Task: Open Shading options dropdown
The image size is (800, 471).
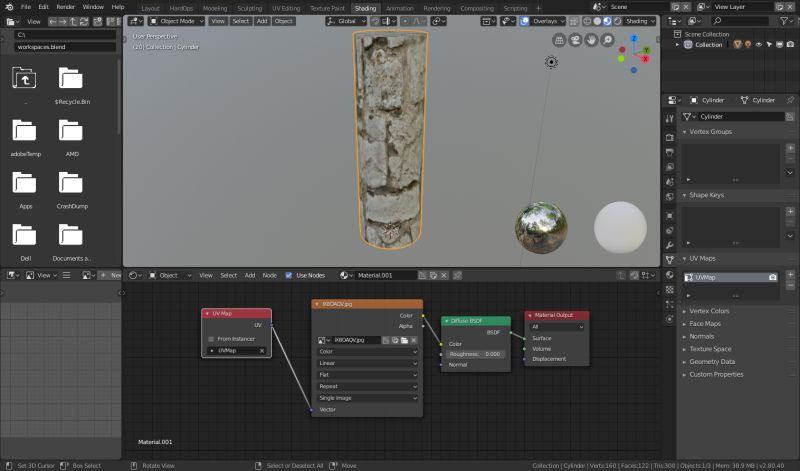Action: coord(640,21)
